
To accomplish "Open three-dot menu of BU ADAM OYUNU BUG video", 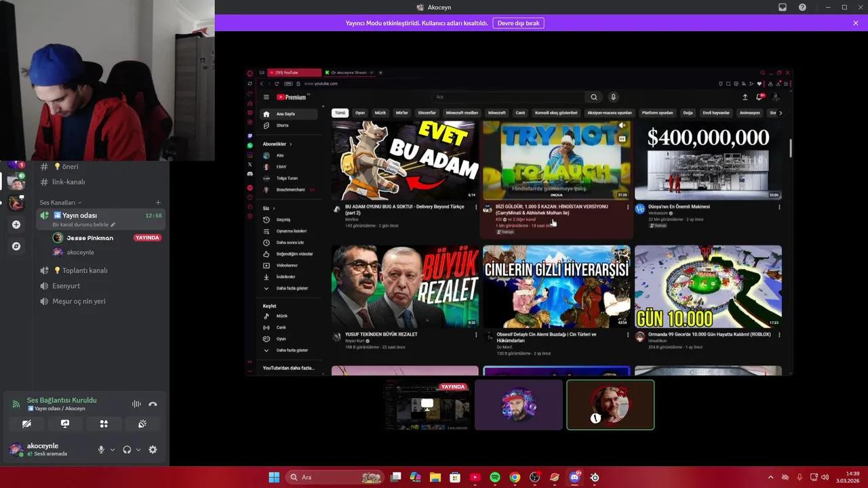I will pyautogui.click(x=476, y=207).
